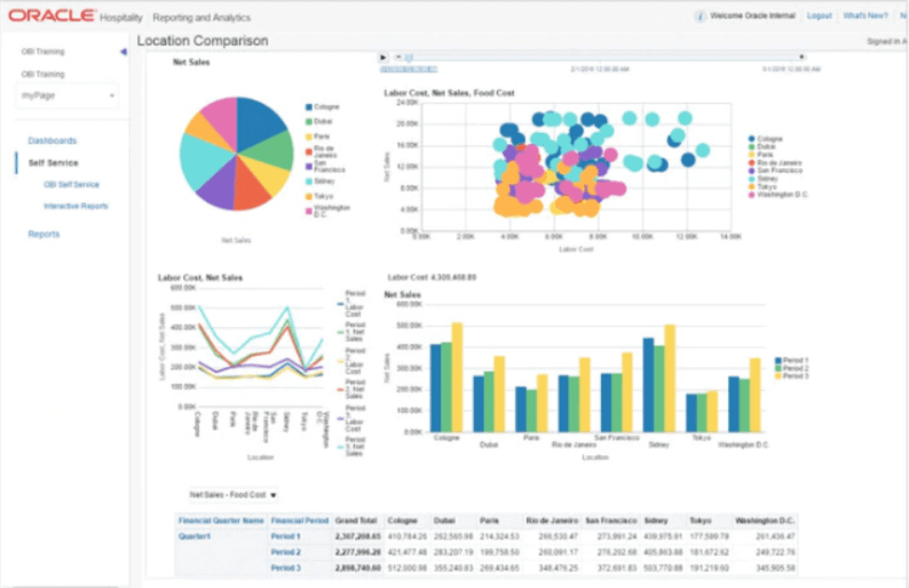Viewport: 909px width, 588px height.
Task: Click the Sidney legend swatch in pie chart
Action: click(309, 181)
